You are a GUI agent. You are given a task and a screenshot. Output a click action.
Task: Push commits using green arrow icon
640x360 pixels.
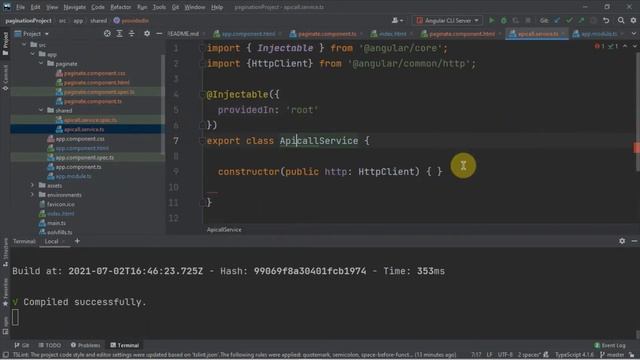[x=581, y=20]
